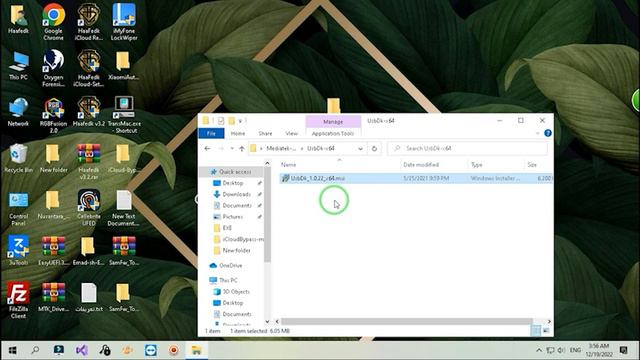Open OneDrive in navigation pane
The width and height of the screenshot is (640, 360).
[x=231, y=265]
